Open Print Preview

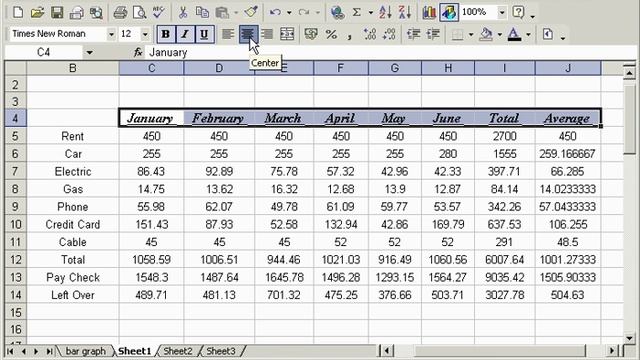tap(139, 13)
